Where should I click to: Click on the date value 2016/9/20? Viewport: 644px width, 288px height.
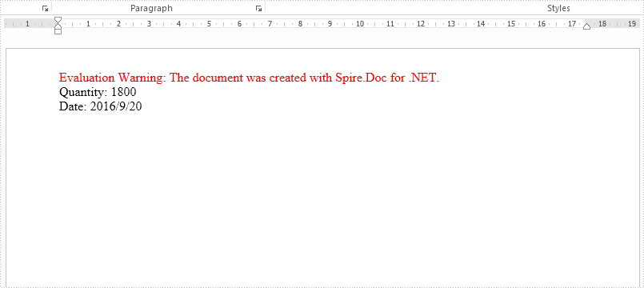point(116,106)
